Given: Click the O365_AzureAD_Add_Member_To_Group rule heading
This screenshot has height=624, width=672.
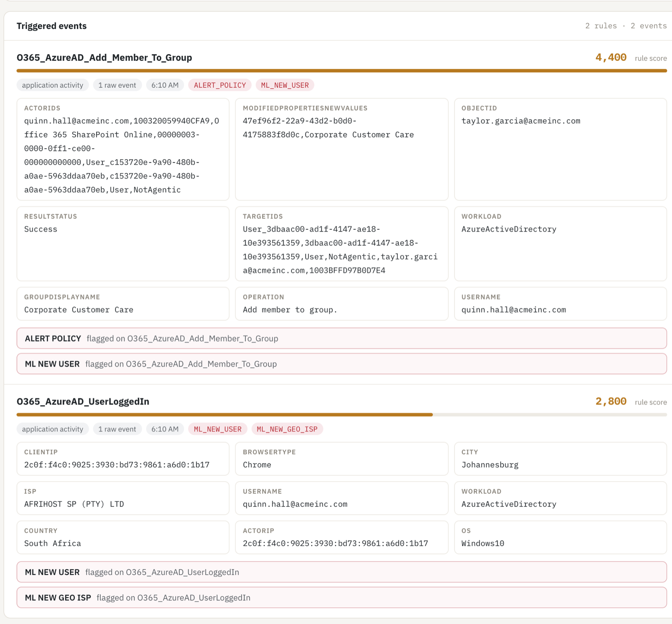Looking at the screenshot, I should tap(104, 58).
